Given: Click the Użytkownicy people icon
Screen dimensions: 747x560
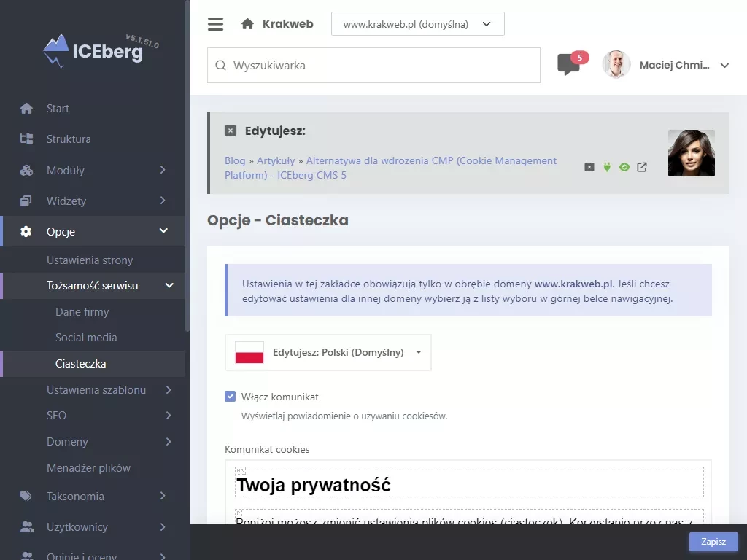Looking at the screenshot, I should tap(27, 527).
